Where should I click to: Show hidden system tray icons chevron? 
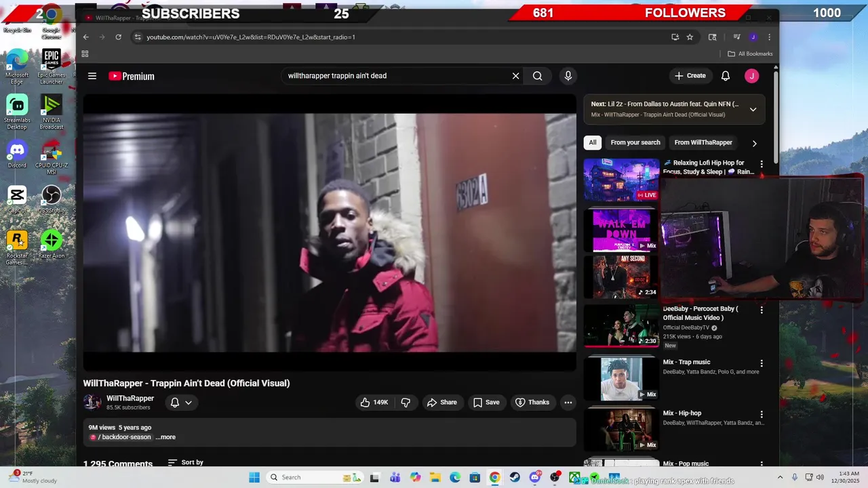(780, 477)
